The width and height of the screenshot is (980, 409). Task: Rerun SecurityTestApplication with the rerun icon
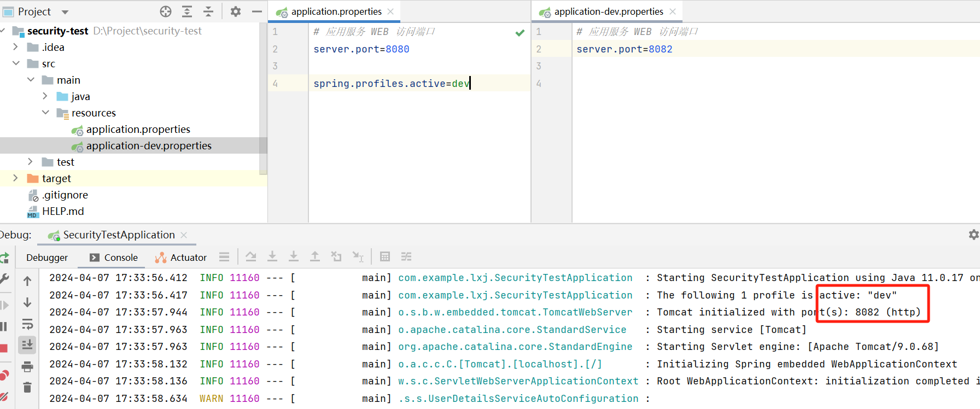(4, 258)
